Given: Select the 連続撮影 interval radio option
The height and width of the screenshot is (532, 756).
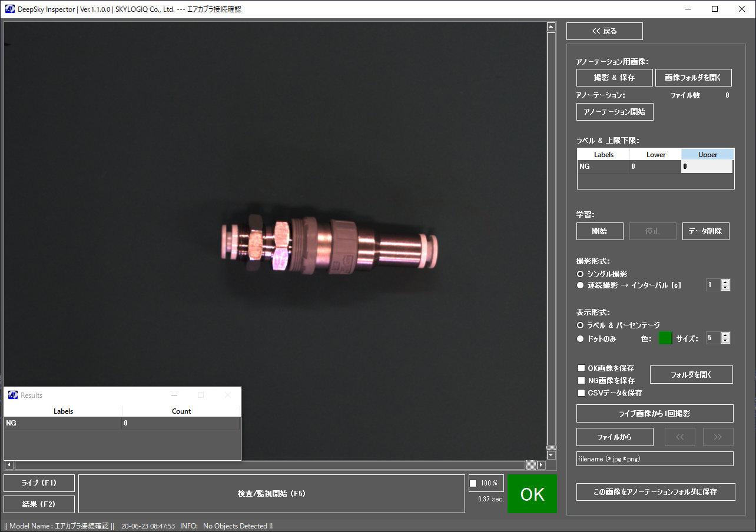Looking at the screenshot, I should coord(581,285).
